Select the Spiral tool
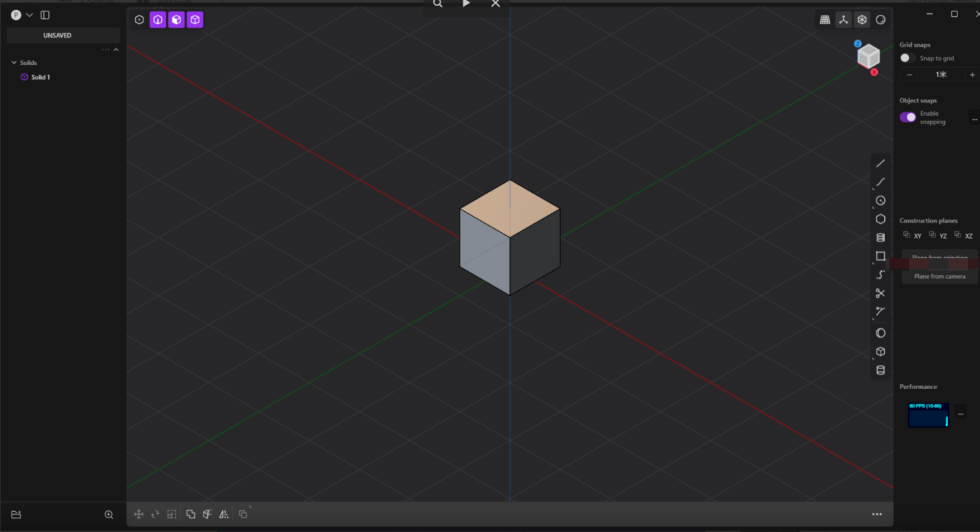The height and width of the screenshot is (532, 980). point(881,238)
